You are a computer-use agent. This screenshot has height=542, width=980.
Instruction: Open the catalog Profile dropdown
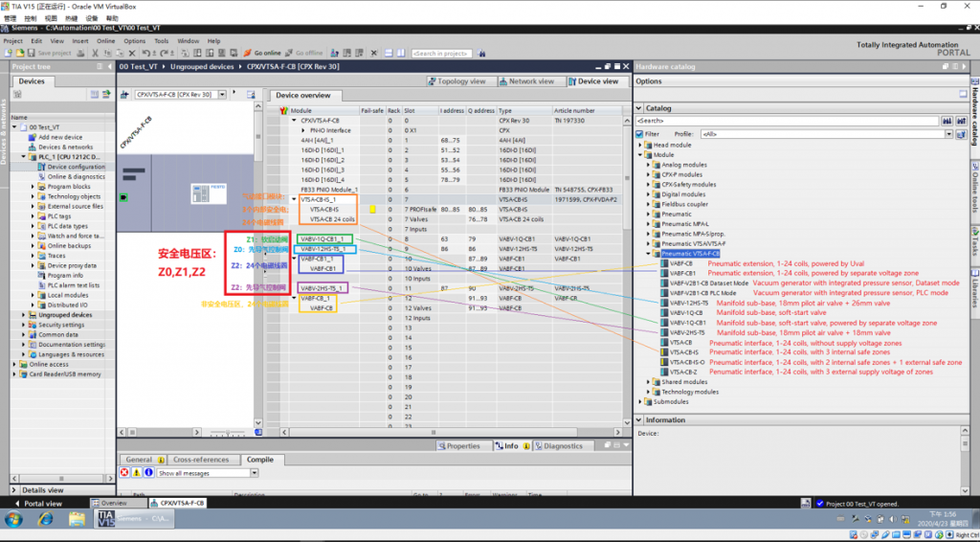(948, 134)
